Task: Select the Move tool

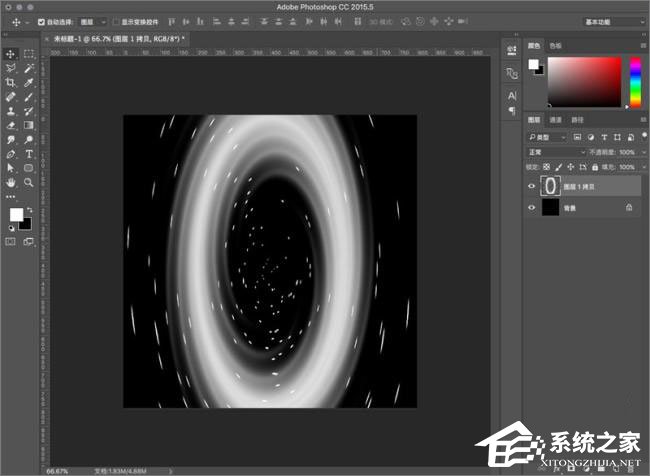Action: tap(11, 53)
